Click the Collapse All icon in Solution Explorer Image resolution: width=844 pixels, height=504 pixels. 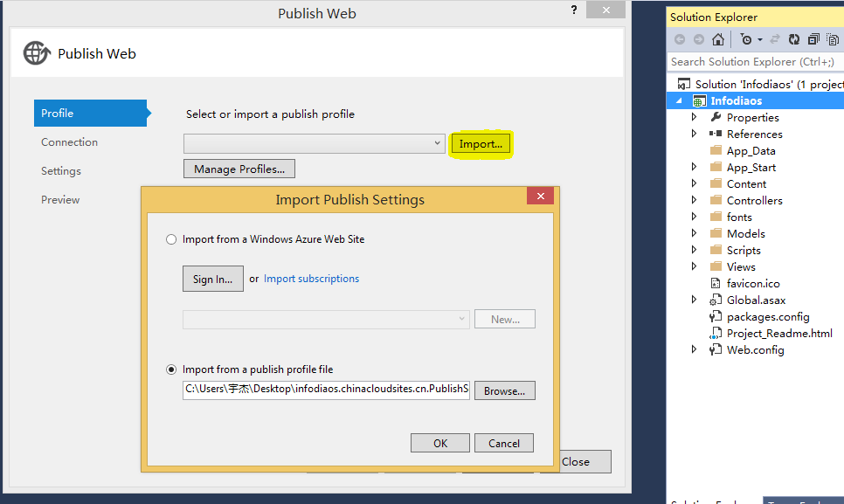tap(813, 39)
